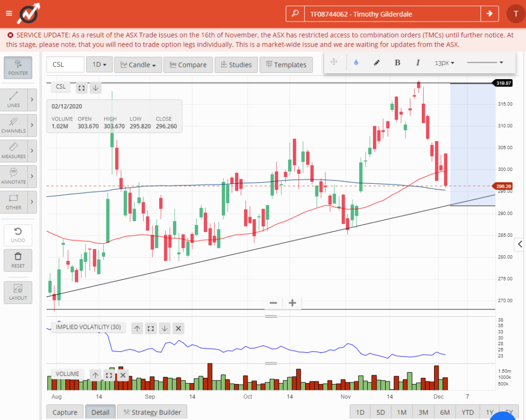
Task: Select the Measures tool
Action: pyautogui.click(x=15, y=150)
